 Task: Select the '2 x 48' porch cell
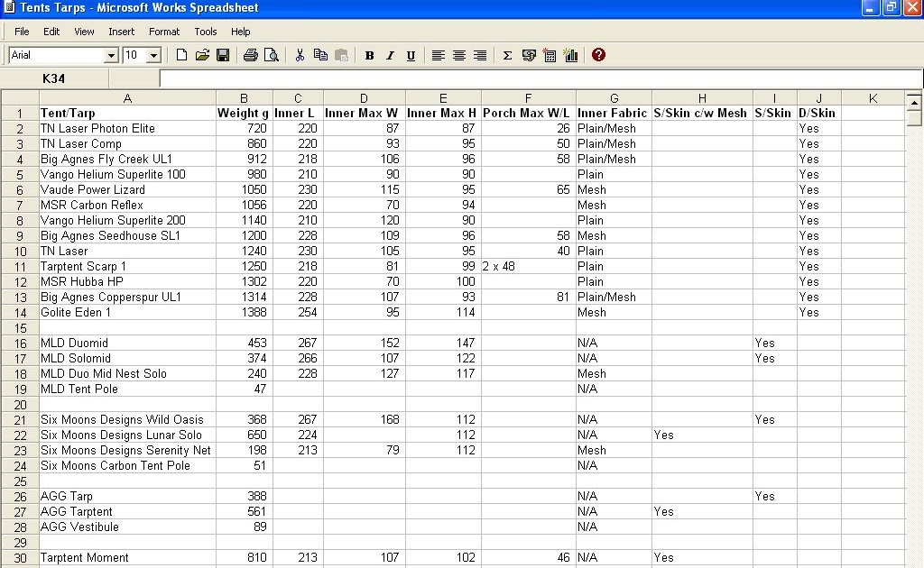click(x=529, y=266)
